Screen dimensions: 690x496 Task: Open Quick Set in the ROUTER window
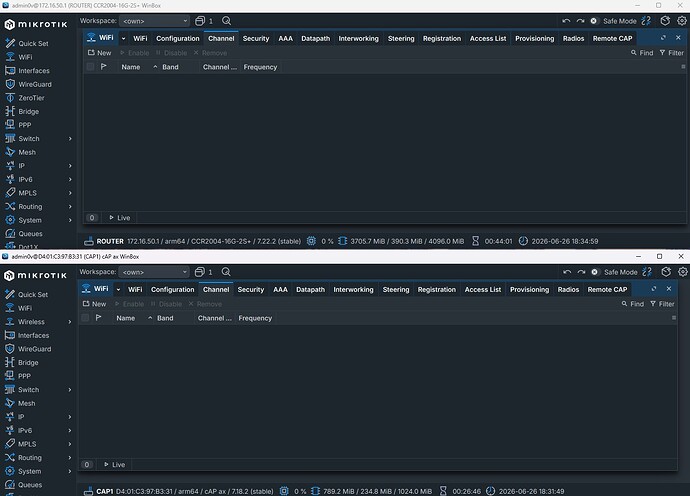pyautogui.click(x=27, y=43)
